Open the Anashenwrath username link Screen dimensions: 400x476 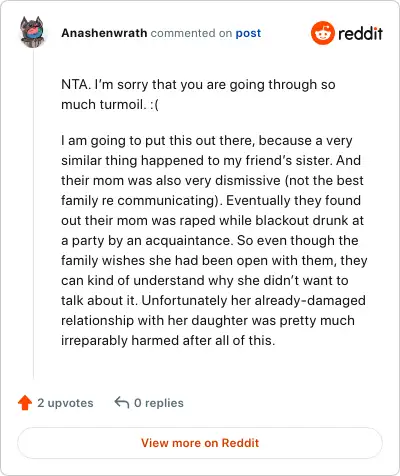104,33
